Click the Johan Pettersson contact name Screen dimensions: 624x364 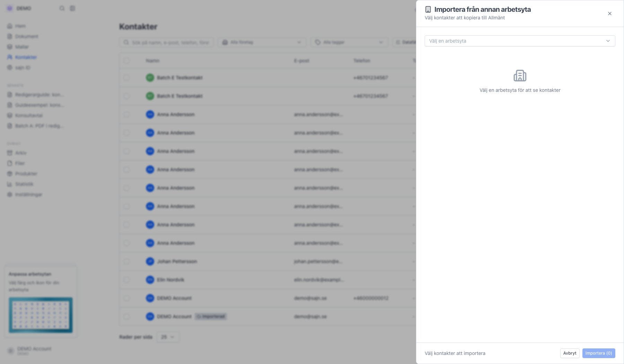pos(177,261)
